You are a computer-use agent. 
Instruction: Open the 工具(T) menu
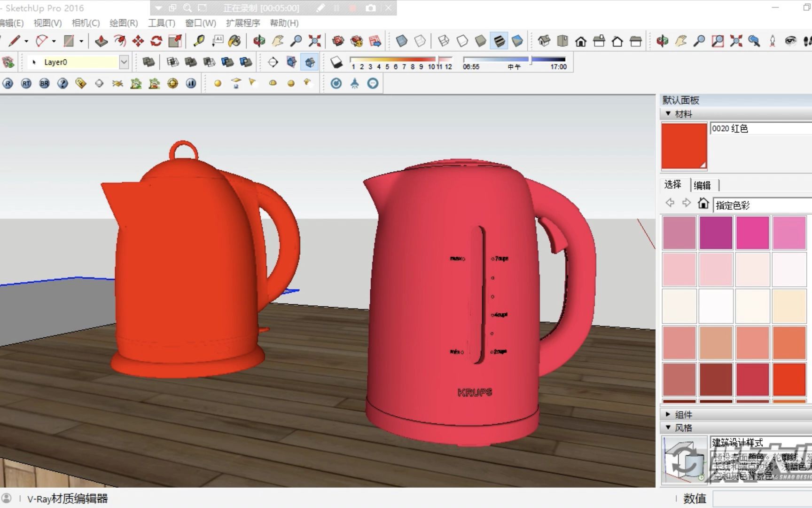(x=162, y=23)
